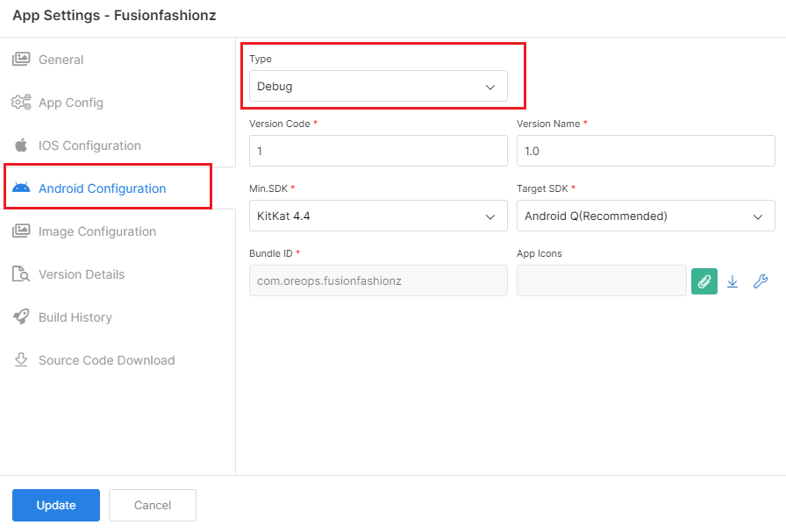Open the Target SDK Android Q dropdown
Image resolution: width=786 pixels, height=532 pixels.
(646, 216)
